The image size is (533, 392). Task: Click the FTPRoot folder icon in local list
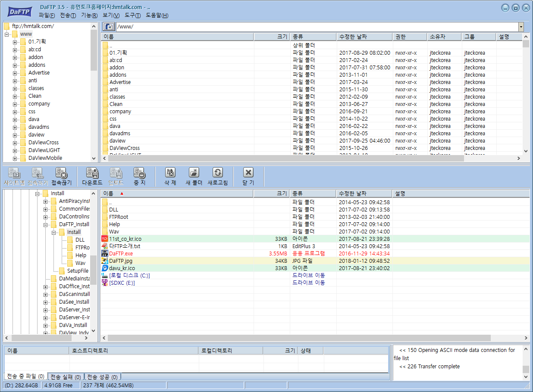coord(105,217)
